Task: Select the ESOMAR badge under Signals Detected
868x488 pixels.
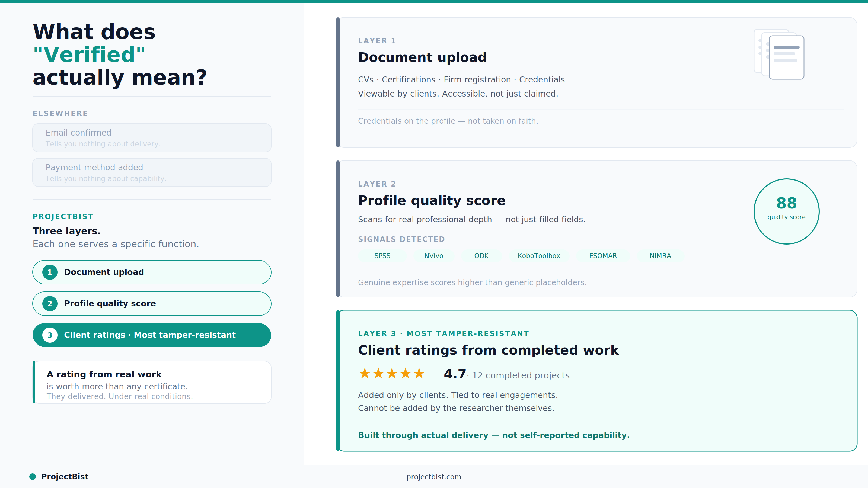Action: click(603, 256)
